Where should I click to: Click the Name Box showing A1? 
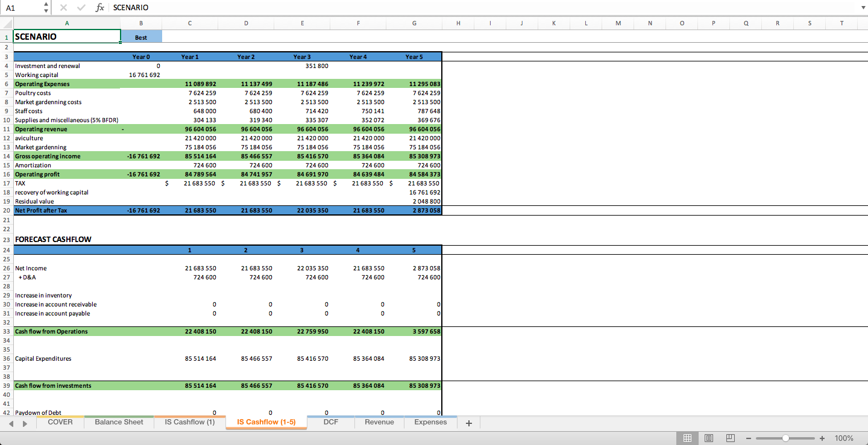click(22, 7)
